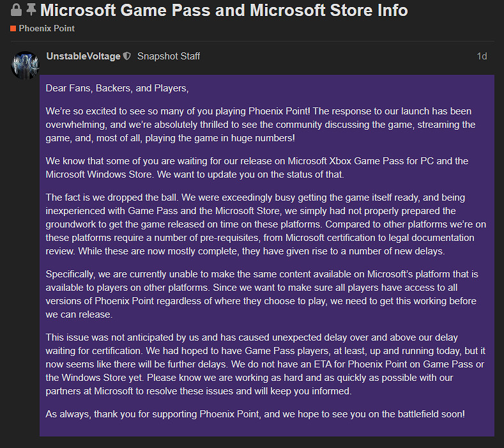The image size is (504, 448).
Task: Click the 1d post date
Action: pos(482,56)
